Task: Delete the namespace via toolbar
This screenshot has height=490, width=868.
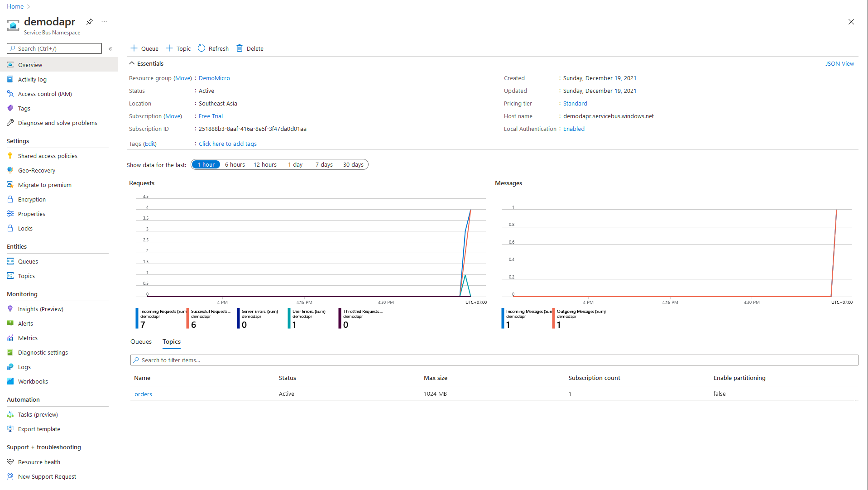Action: (x=250, y=48)
